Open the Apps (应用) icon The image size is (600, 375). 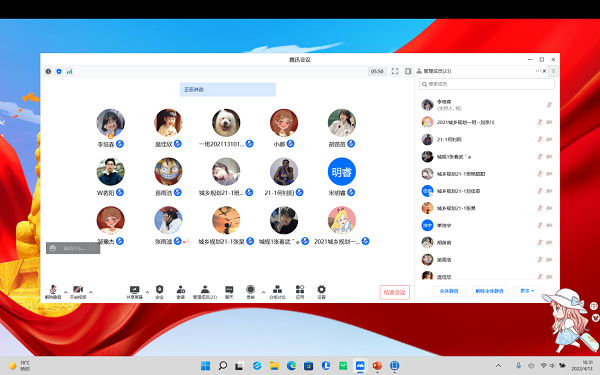[x=300, y=292]
